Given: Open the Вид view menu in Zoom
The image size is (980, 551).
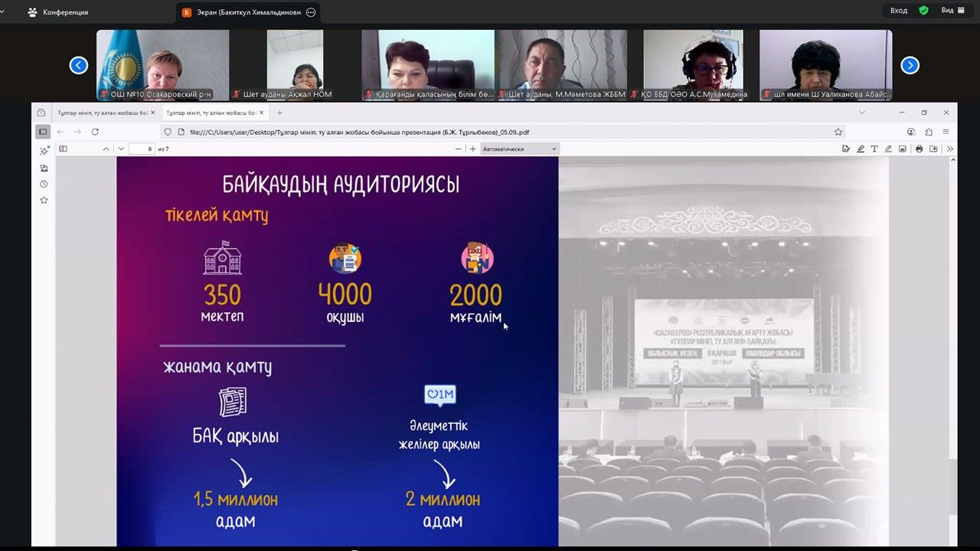Looking at the screenshot, I should pos(952,11).
